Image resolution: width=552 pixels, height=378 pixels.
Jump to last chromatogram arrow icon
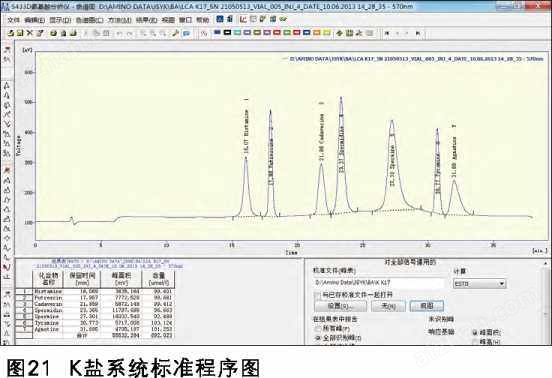[418, 33]
